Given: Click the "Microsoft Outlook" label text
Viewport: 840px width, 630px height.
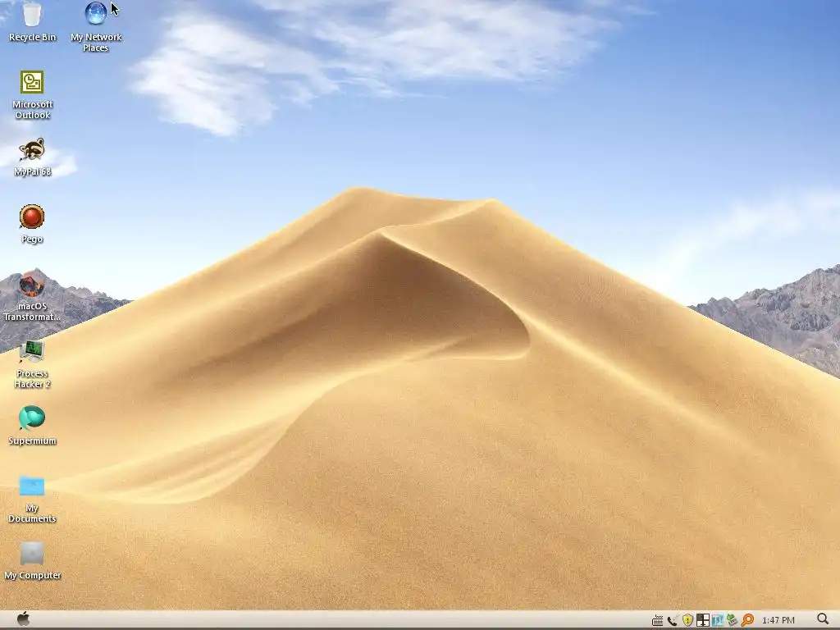Looking at the screenshot, I should [33, 110].
